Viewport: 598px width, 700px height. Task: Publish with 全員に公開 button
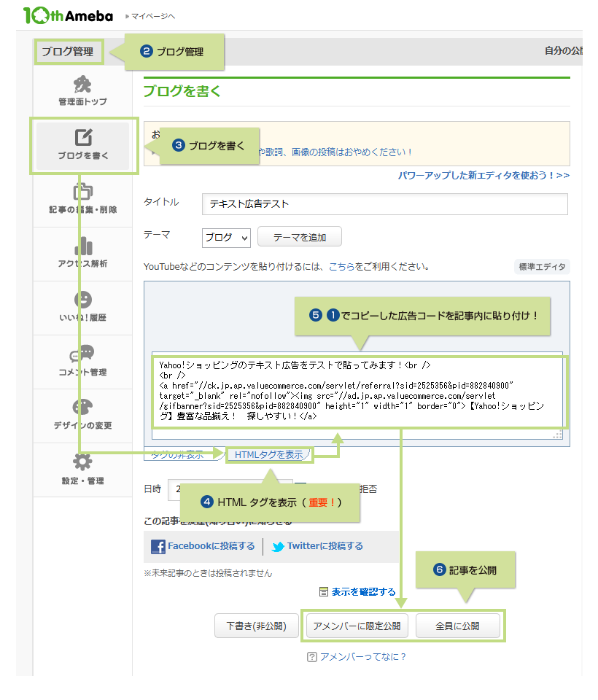tap(457, 626)
